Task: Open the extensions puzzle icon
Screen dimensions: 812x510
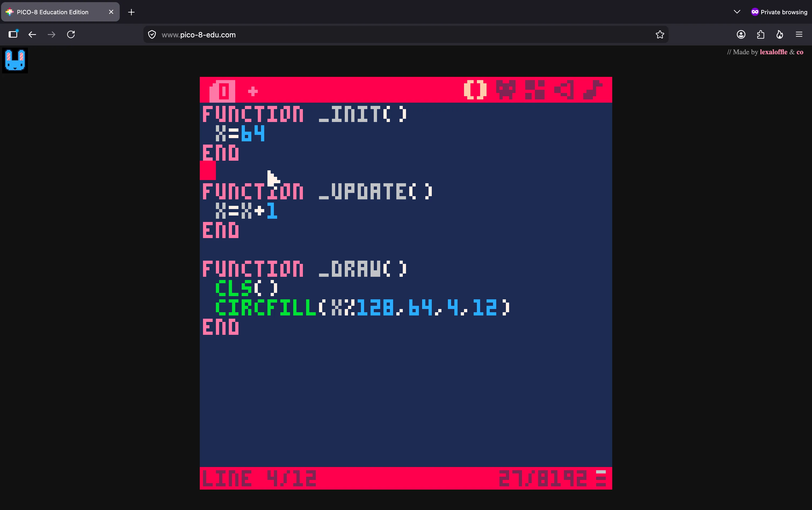Action: pos(760,34)
